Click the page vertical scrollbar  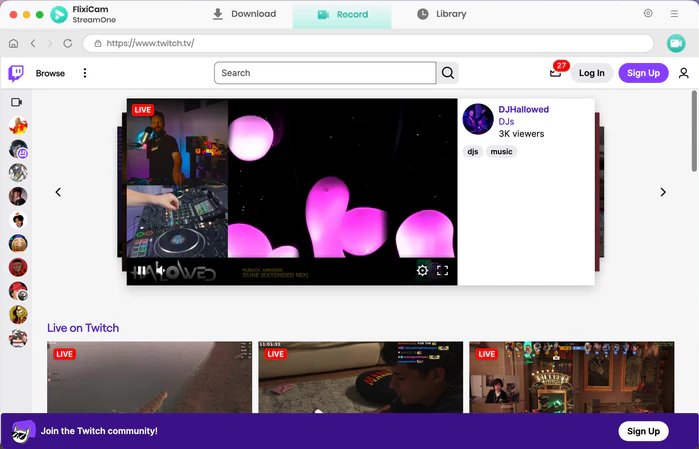coord(694,131)
